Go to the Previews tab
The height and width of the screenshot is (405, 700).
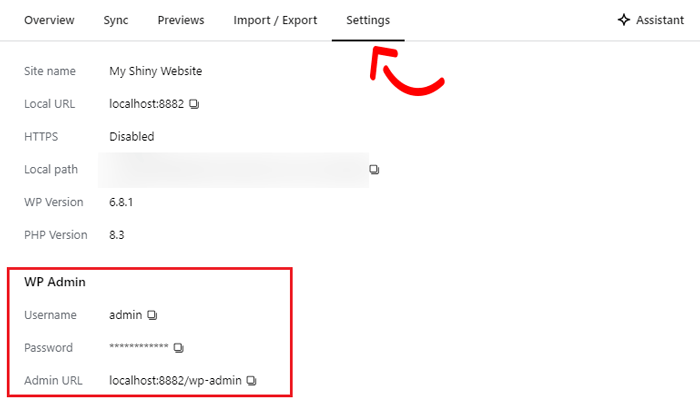tap(181, 20)
